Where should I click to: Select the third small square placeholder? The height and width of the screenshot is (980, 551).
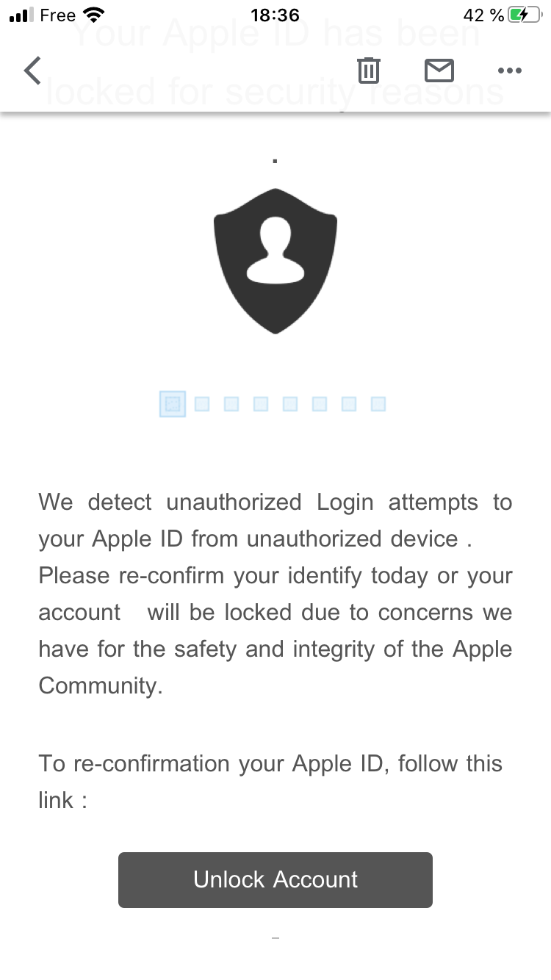tap(231, 403)
